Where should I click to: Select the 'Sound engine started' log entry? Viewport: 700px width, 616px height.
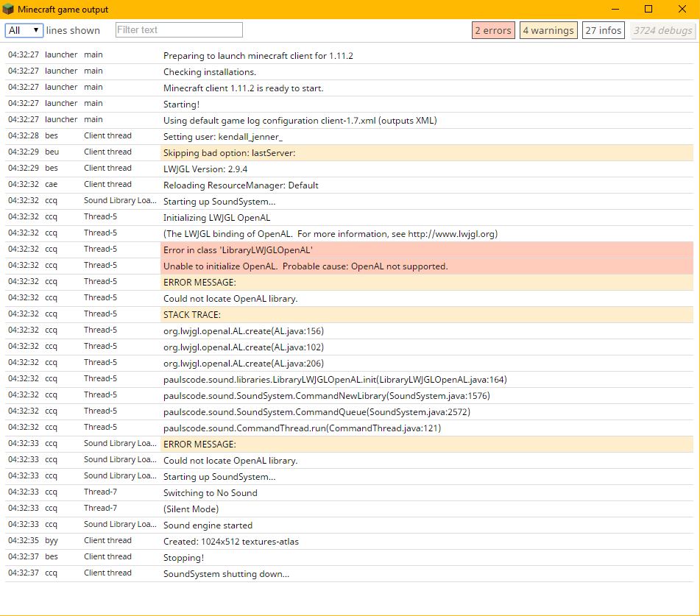[208, 525]
